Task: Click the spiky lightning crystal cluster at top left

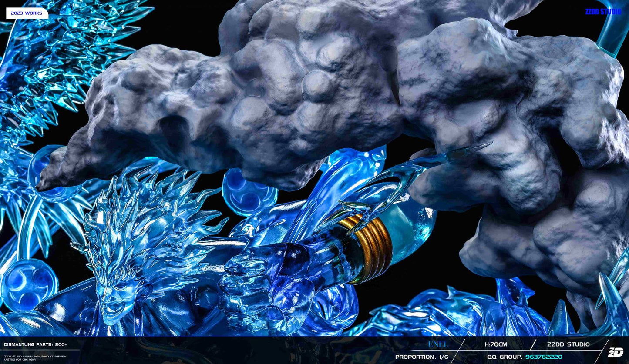Action: [65, 48]
